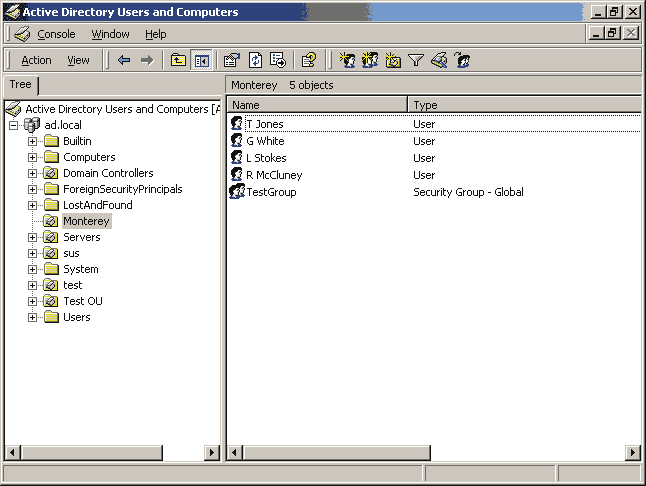
Task: Open the Window menu
Action: pos(110,34)
